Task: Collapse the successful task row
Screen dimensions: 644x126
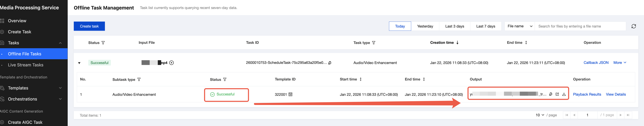Action: (79, 63)
